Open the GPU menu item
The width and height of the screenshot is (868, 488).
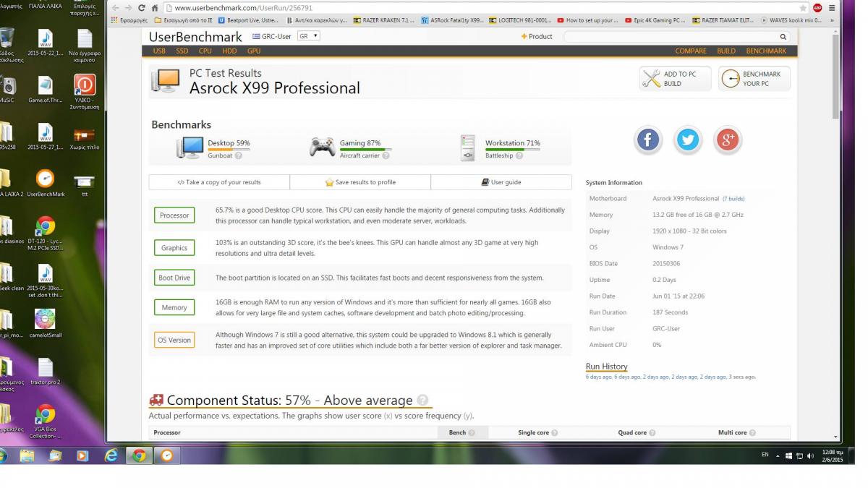pos(254,51)
